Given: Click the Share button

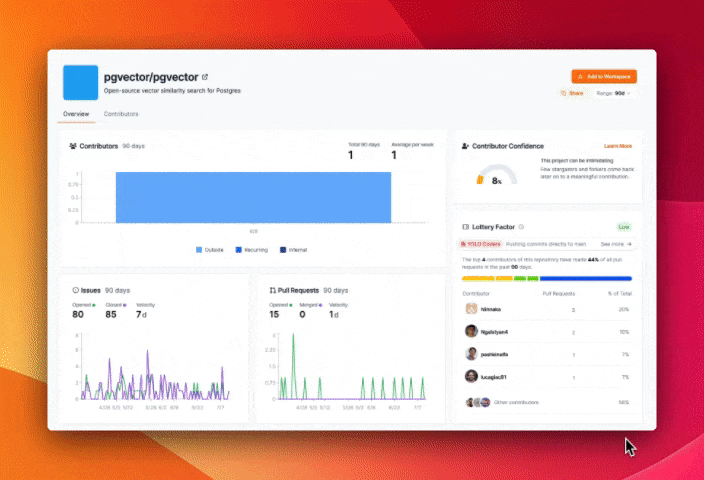Looking at the screenshot, I should pyautogui.click(x=572, y=93).
